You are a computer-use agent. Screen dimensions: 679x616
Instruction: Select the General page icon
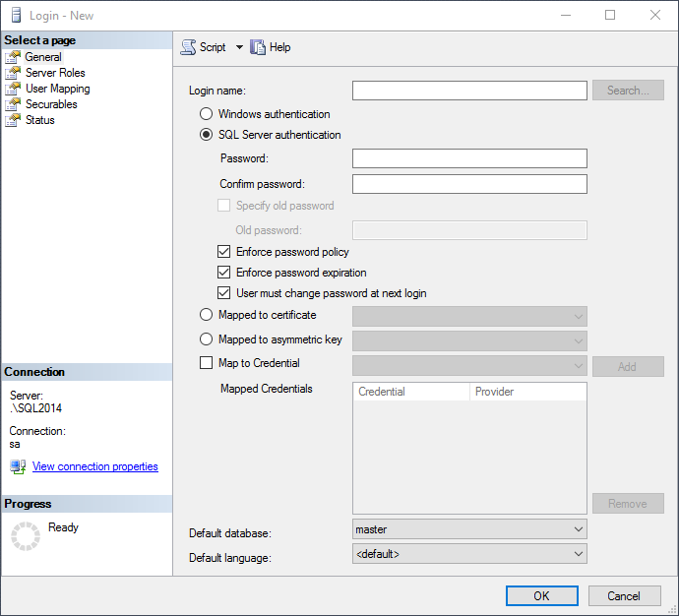[13, 57]
